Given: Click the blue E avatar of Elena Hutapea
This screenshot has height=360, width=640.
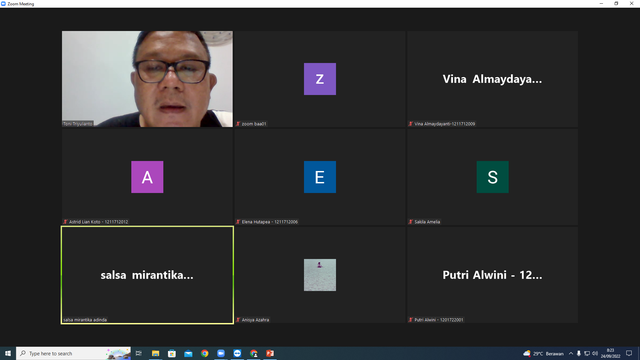Looking at the screenshot, I should [320, 177].
